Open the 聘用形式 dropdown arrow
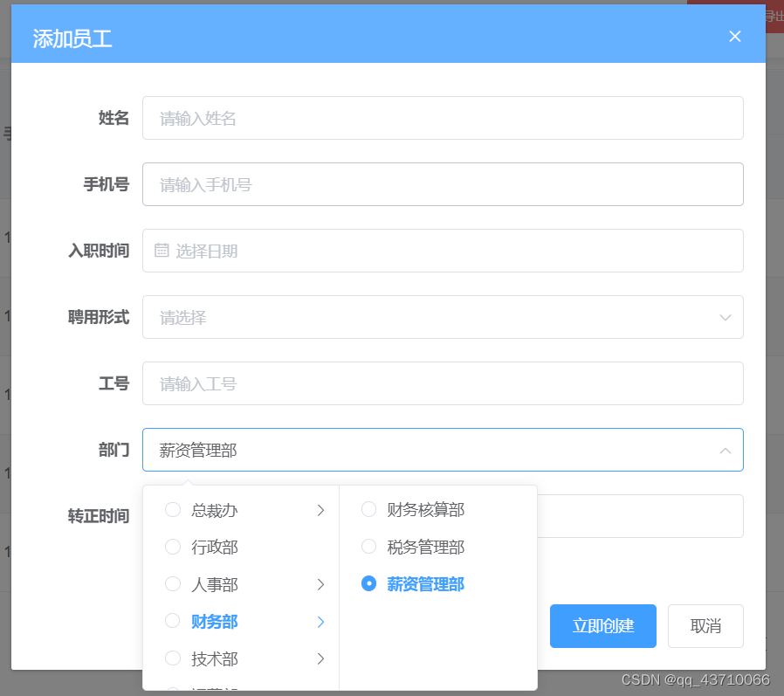The image size is (784, 696). (725, 317)
